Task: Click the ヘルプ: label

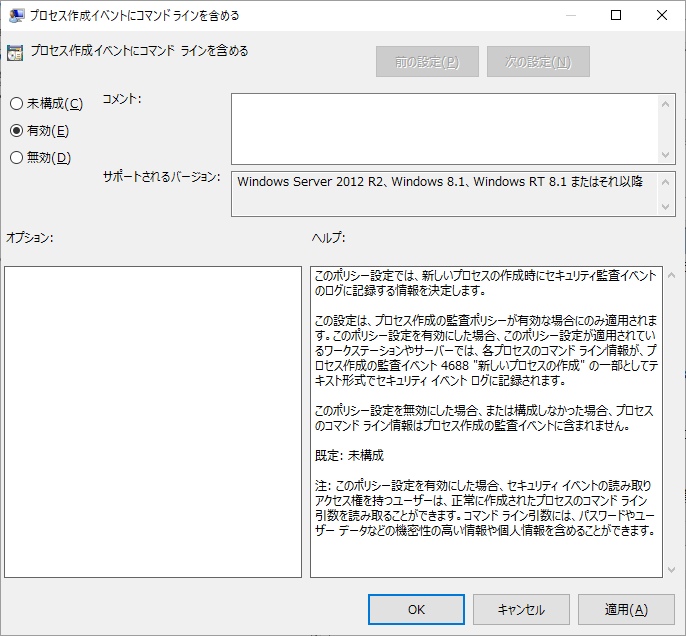Action: tap(329, 238)
